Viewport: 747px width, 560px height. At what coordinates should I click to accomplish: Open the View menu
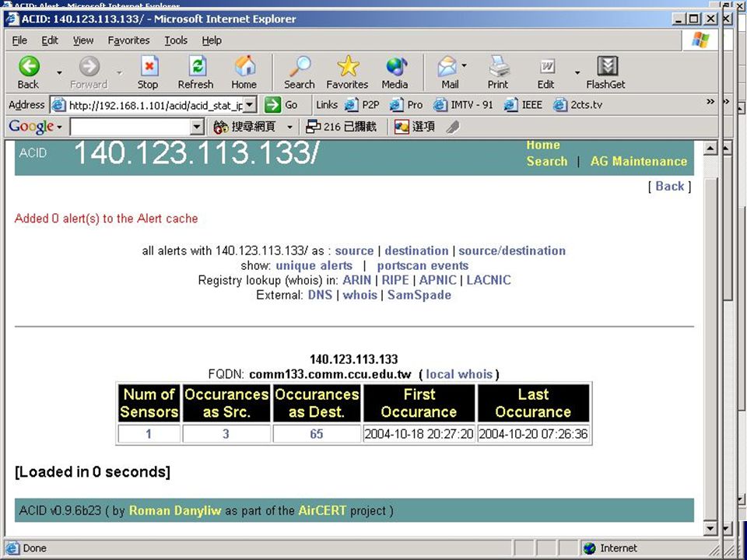tap(83, 40)
